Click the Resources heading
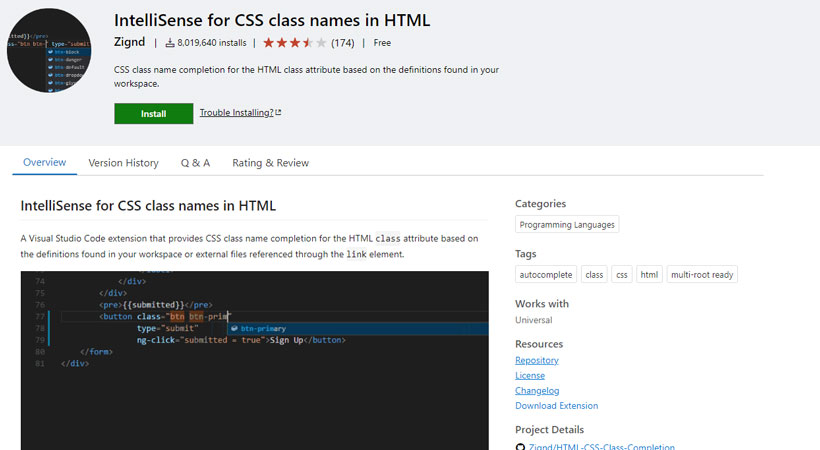Image resolution: width=820 pixels, height=450 pixels. tap(539, 344)
